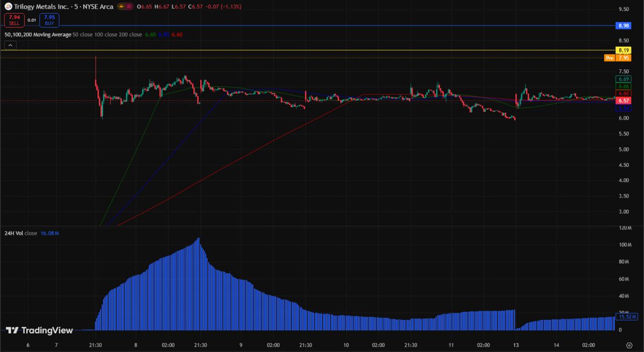644x352 pixels.
Task: Click date 6 on the time axis
Action: click(x=28, y=345)
